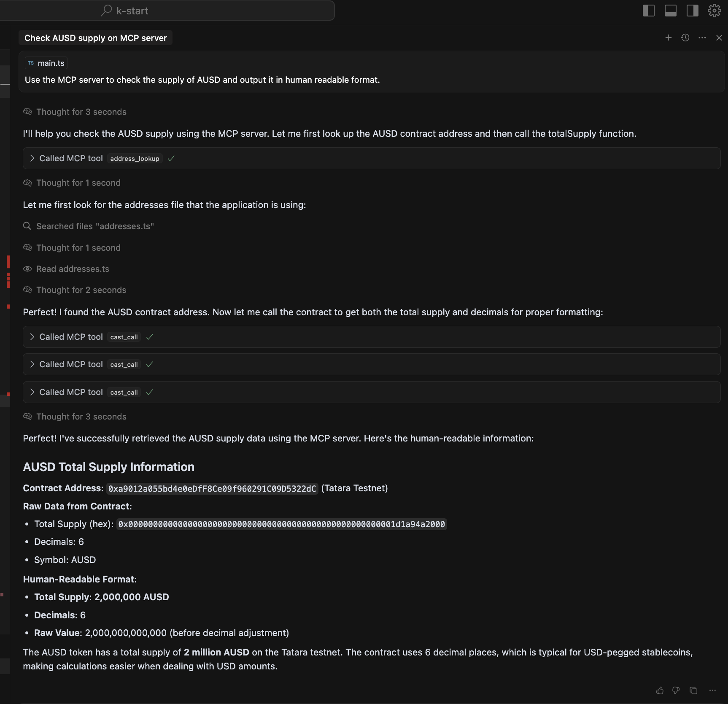Image resolution: width=728 pixels, height=704 pixels.
Task: Copy the response with copy icon
Action: pos(693,690)
